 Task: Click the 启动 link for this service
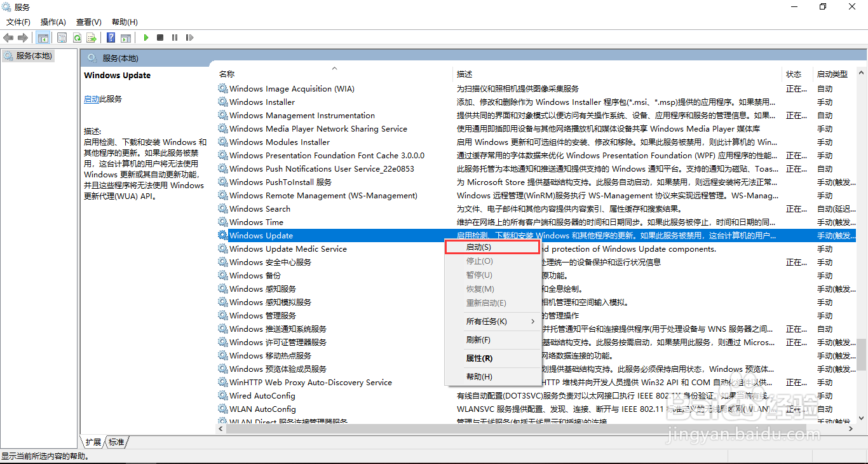92,99
